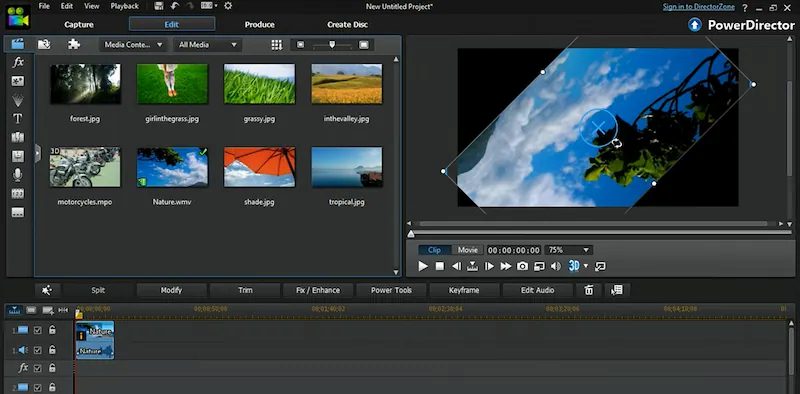
Task: Delete selected clip with trash icon
Action: pyautogui.click(x=589, y=290)
